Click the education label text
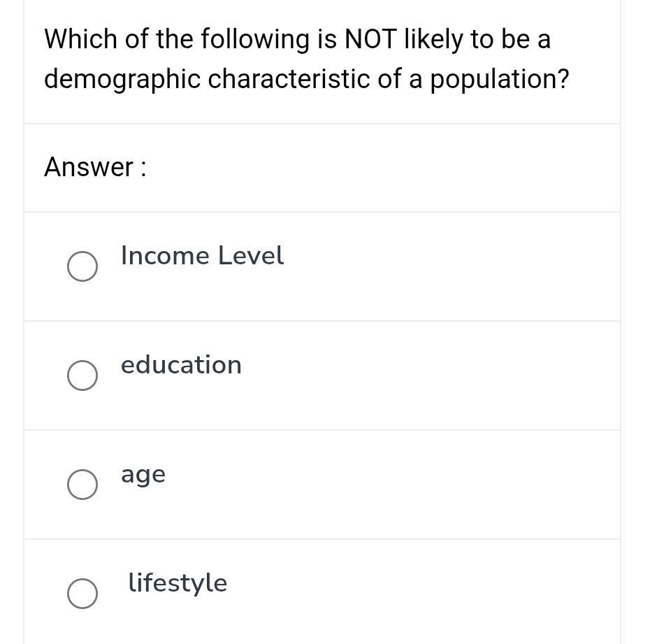 pos(181,365)
